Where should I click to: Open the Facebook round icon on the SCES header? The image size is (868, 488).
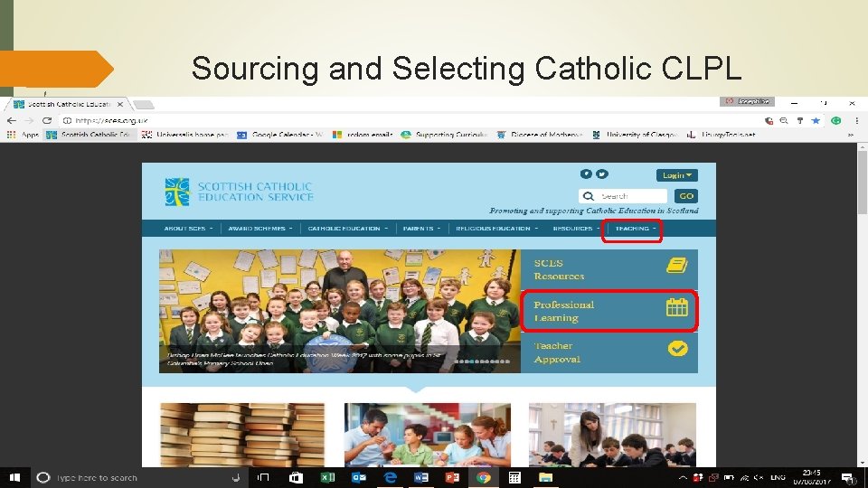coord(586,174)
